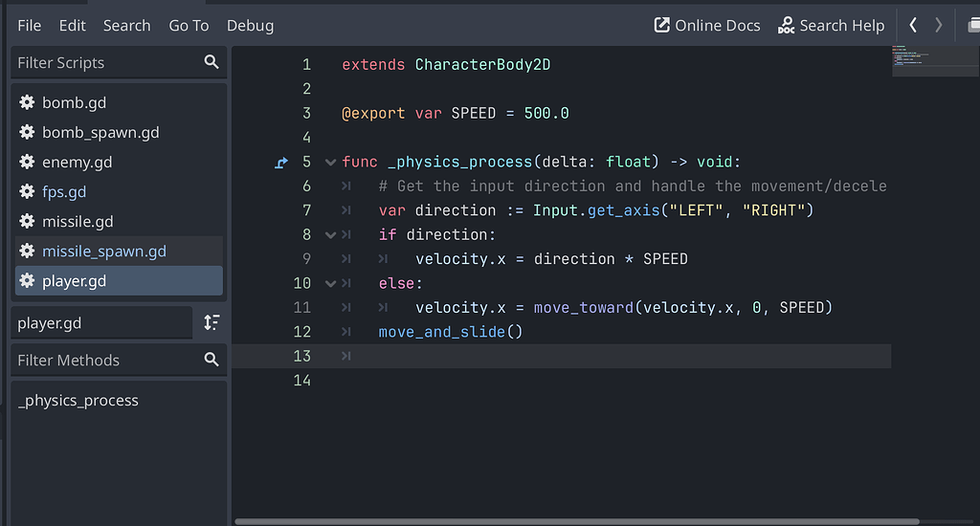Jump to _physics_process in methods list

(x=78, y=400)
